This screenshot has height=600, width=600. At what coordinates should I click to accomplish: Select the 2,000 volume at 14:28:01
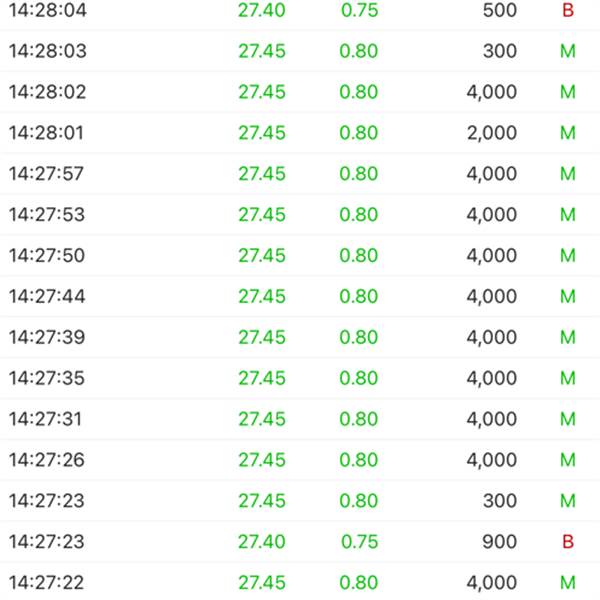point(492,133)
